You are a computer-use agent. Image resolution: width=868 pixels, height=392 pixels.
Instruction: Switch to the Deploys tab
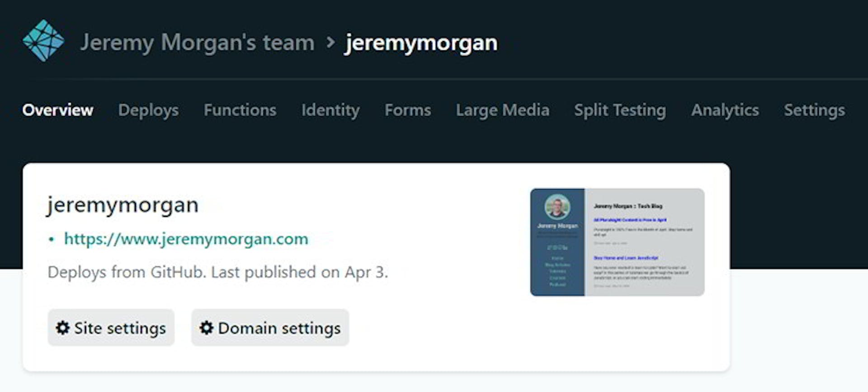tap(148, 110)
